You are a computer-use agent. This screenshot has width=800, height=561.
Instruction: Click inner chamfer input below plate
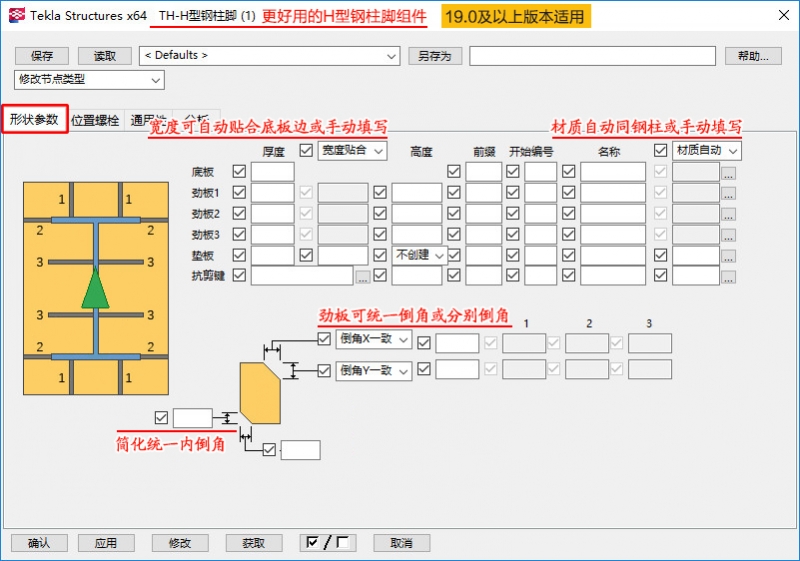(x=301, y=450)
